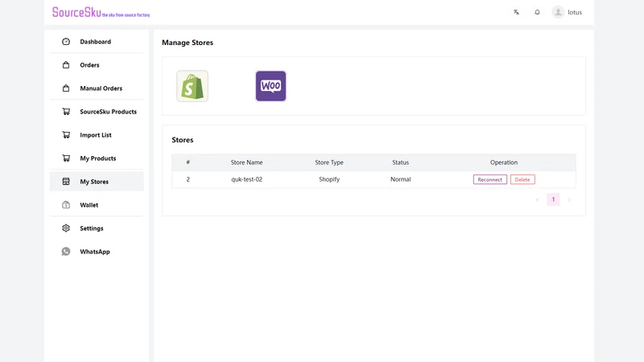Click the user avatar icon
The height and width of the screenshot is (362, 644).
point(558,12)
